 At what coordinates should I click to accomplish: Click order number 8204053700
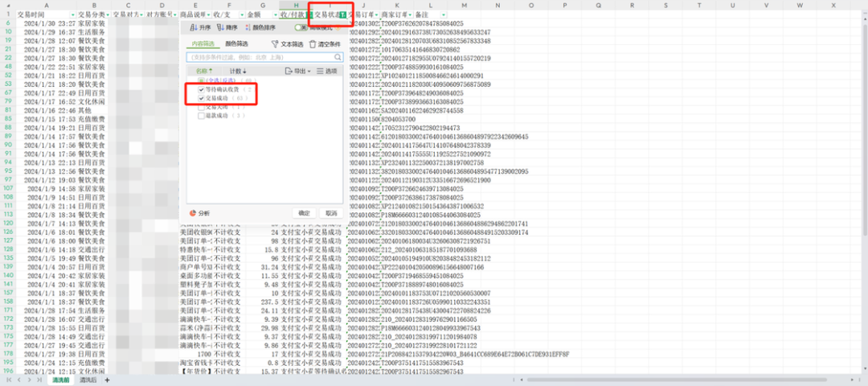(399, 119)
